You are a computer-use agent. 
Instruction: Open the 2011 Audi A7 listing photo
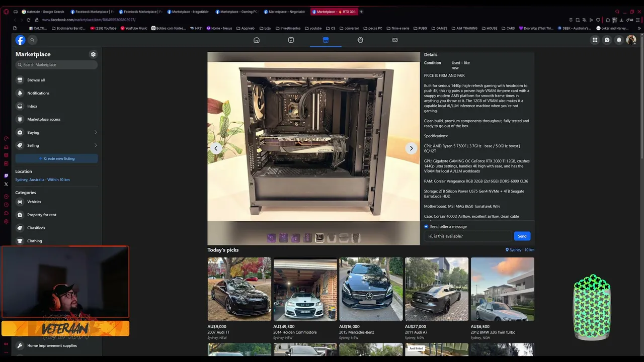437,289
